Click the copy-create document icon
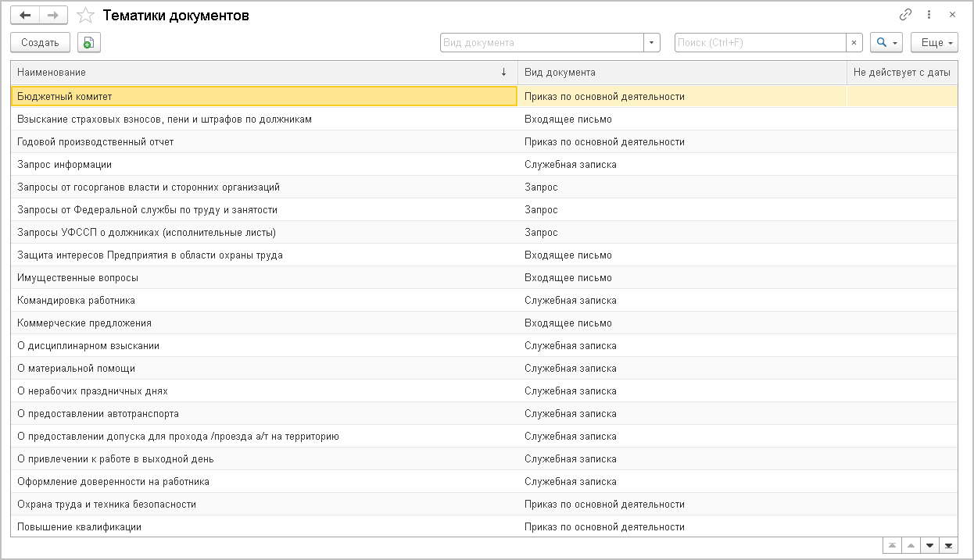Viewport: 974px width, 560px height. pyautogui.click(x=89, y=43)
